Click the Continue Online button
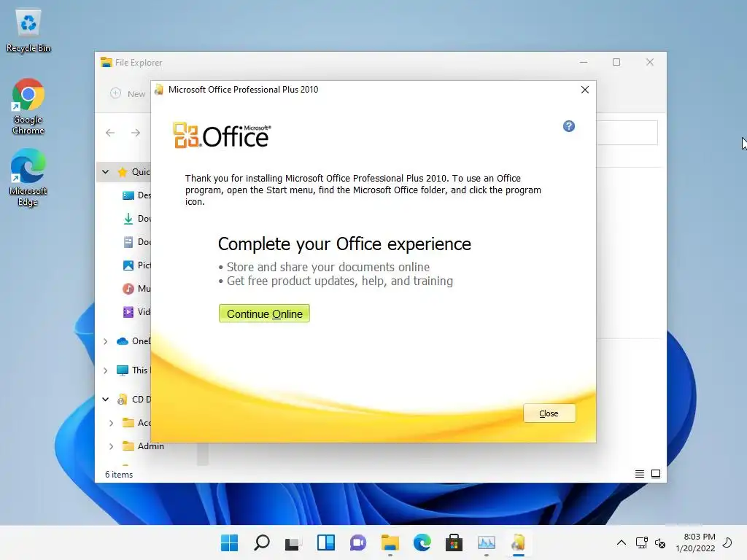 click(x=264, y=314)
